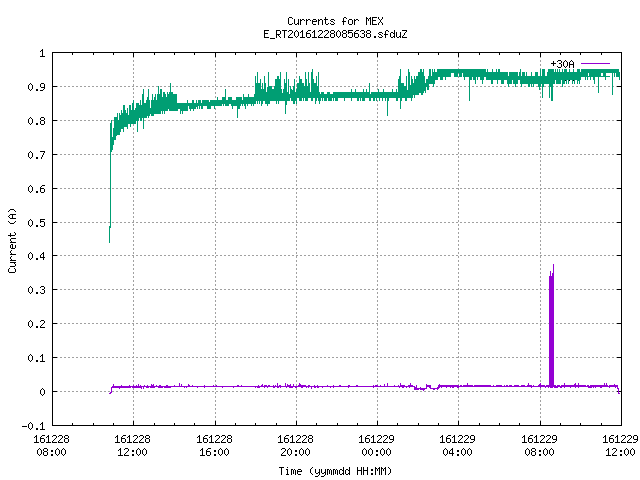Click the y-axis value 1
This screenshot has width=640, height=480.
(x=42, y=53)
